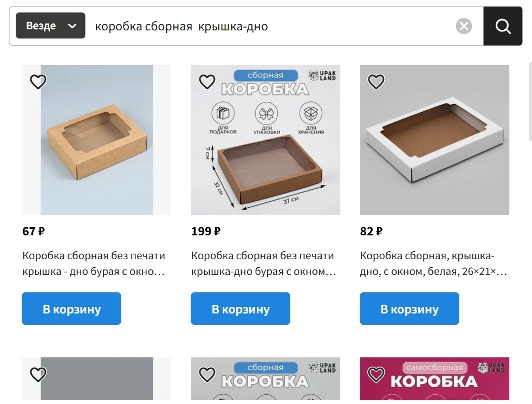Add the 199 ₽ box to cart
The height and width of the screenshot is (404, 532).
point(241,309)
